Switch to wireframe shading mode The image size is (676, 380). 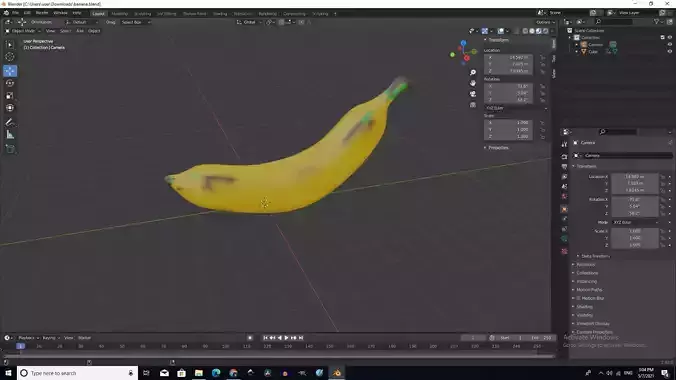point(525,31)
